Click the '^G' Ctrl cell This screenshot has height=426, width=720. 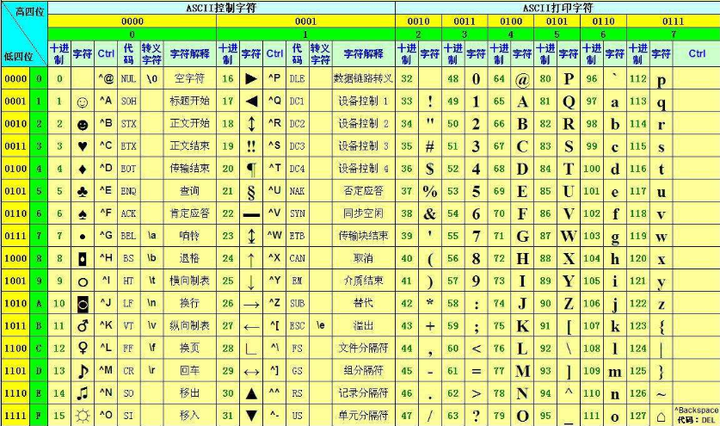click(106, 235)
